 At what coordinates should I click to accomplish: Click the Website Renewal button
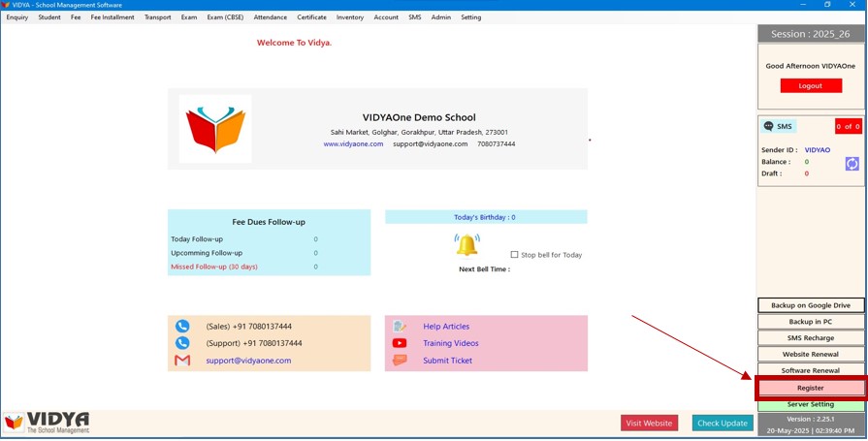pos(811,354)
